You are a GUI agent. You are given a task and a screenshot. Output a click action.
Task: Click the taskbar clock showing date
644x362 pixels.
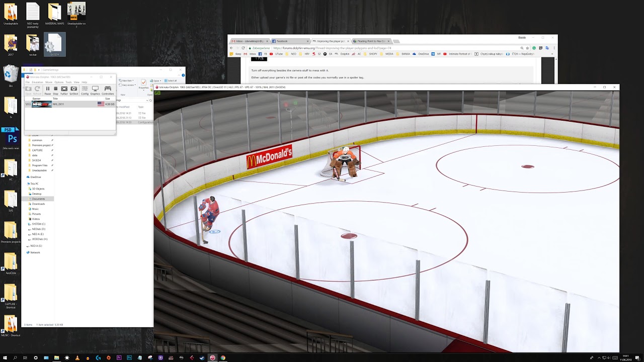(625, 357)
